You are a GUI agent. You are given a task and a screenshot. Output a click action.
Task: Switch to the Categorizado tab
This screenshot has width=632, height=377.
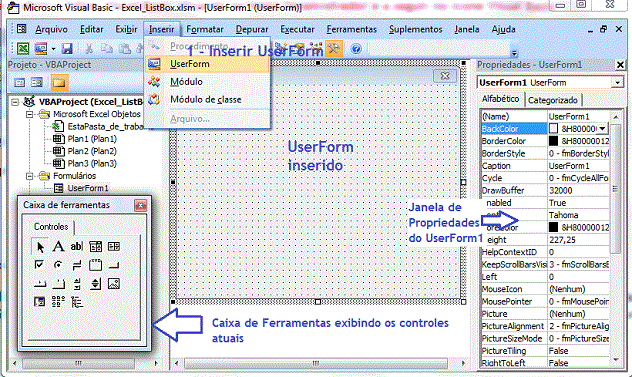tap(553, 100)
